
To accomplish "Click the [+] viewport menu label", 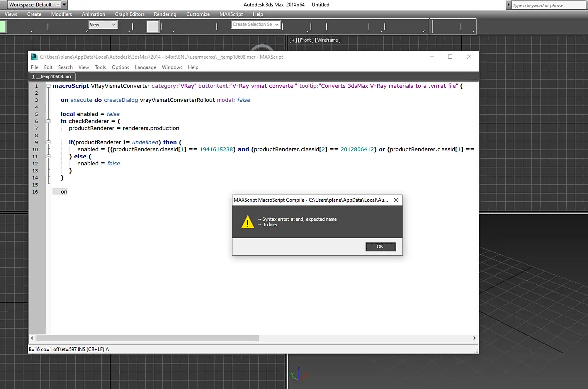I will [293, 40].
